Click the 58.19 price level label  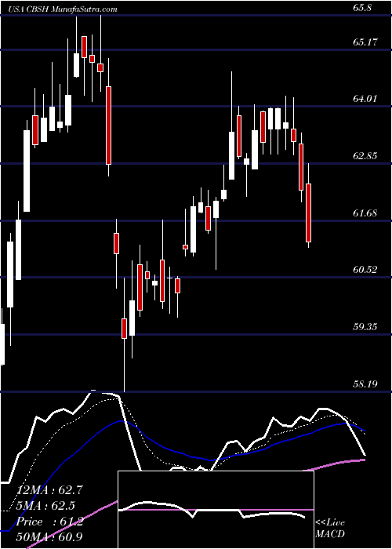[x=365, y=384]
